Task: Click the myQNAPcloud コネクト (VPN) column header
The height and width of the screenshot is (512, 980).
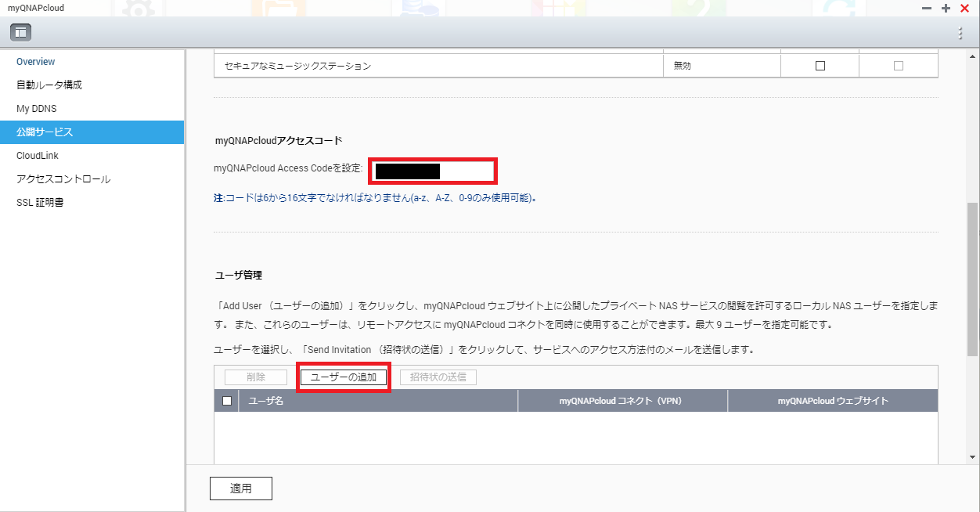Action: [622, 401]
